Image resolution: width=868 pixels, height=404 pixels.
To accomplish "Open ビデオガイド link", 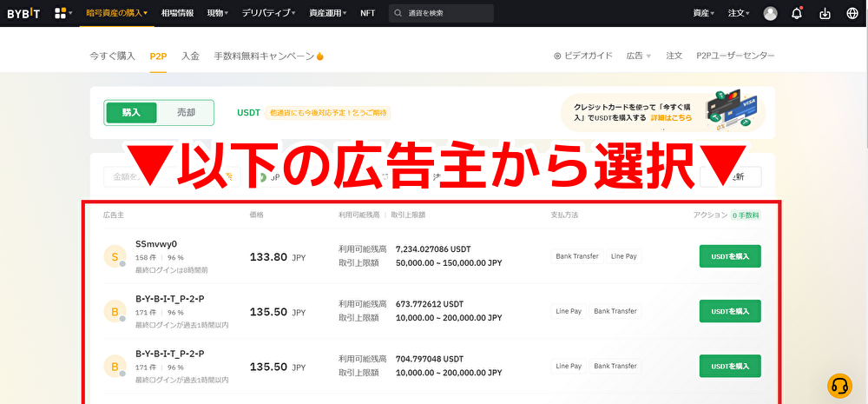I will (583, 56).
